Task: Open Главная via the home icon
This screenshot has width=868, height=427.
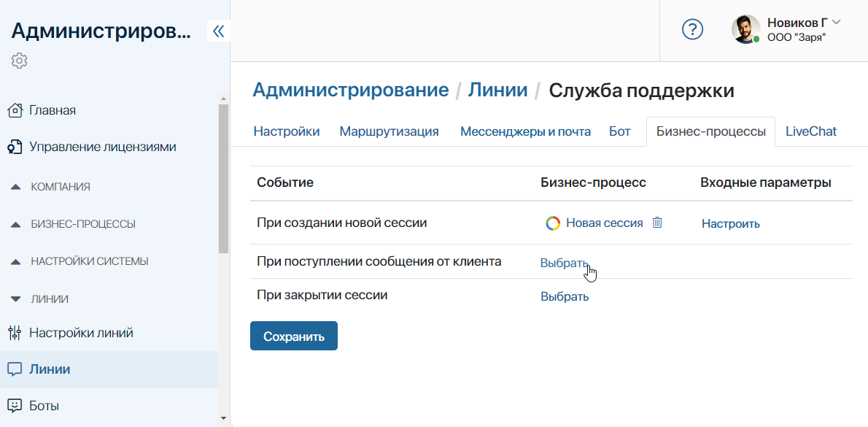Action: pyautogui.click(x=15, y=110)
